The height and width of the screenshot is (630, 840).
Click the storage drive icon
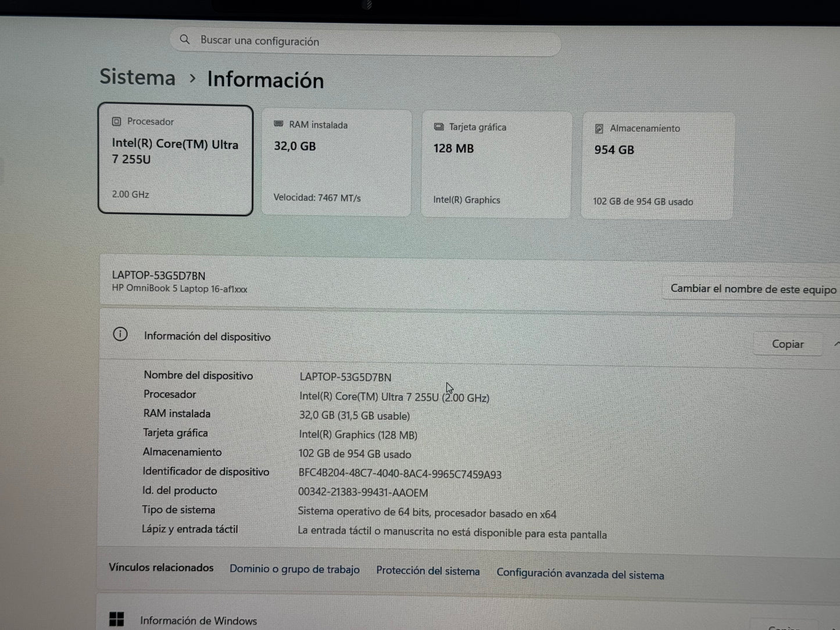point(599,128)
